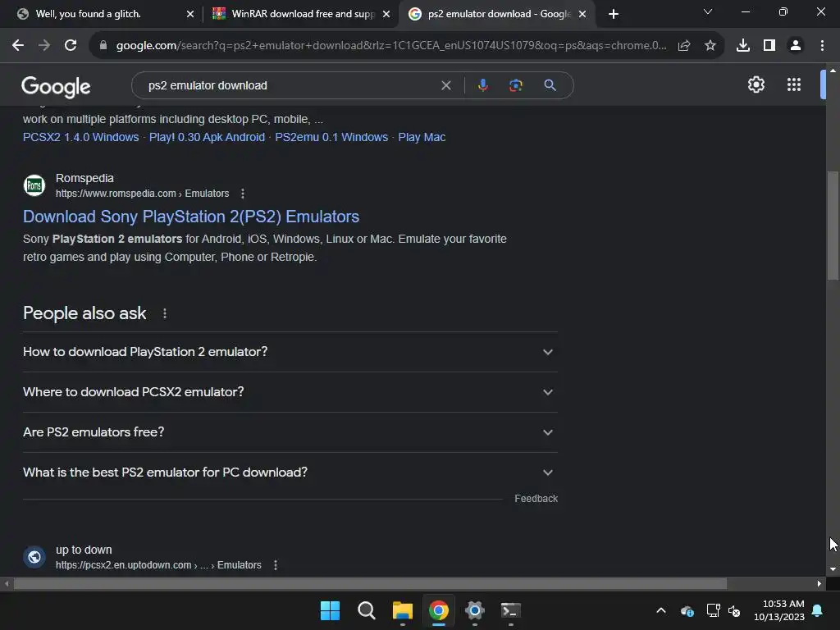Open Windows Start menu
The width and height of the screenshot is (840, 630).
click(x=330, y=610)
